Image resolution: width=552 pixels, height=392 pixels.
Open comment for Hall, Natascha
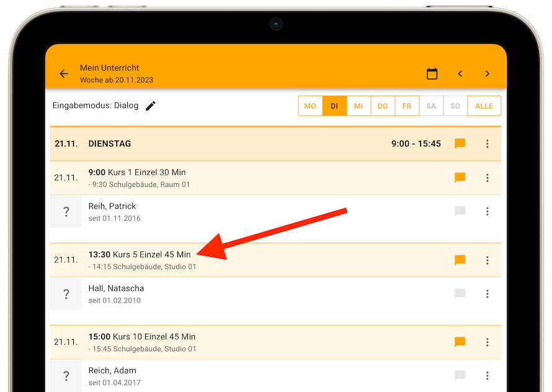(460, 294)
